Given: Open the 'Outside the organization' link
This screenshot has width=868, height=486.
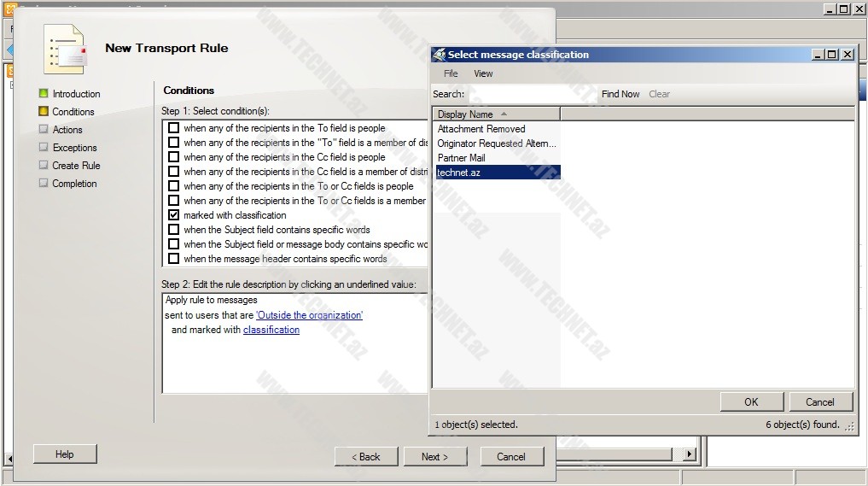Looking at the screenshot, I should coord(309,315).
